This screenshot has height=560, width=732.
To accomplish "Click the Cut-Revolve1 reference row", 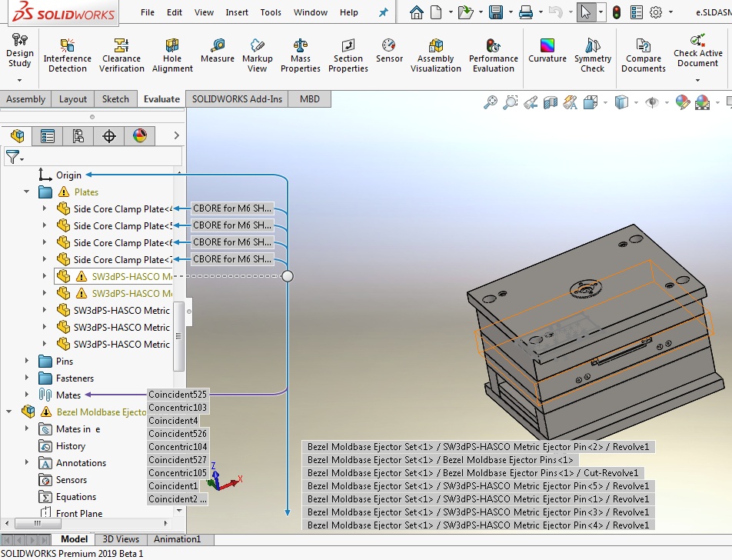I will 473,472.
